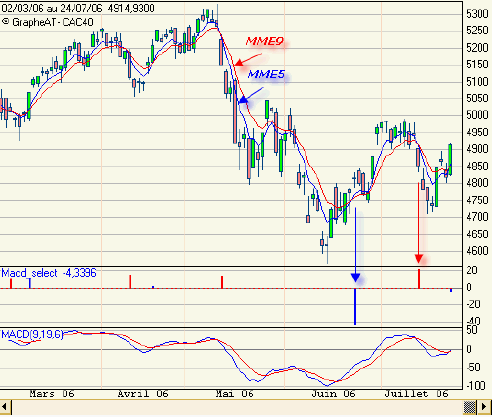Click the blue downward arrow head marker
492x417 pixels.
(x=356, y=277)
